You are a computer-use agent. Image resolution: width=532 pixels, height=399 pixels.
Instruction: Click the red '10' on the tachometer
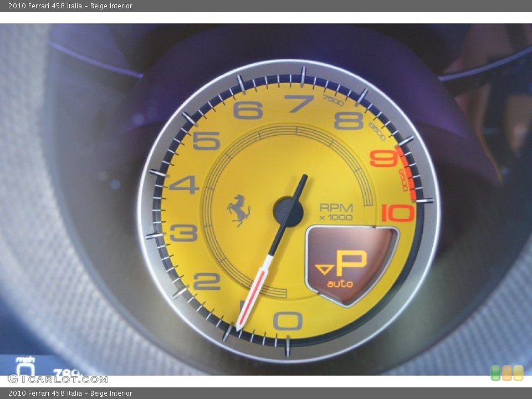pos(398,213)
